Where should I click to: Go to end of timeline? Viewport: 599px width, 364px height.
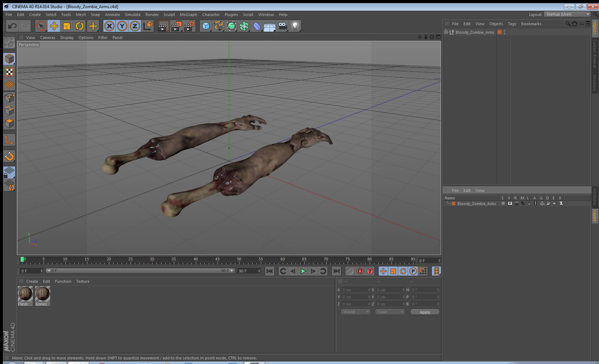coord(336,271)
